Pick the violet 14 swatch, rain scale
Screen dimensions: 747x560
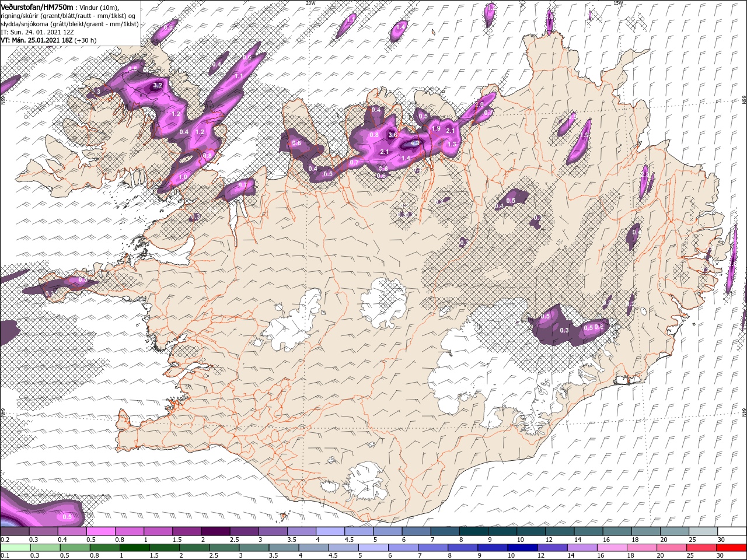click(581, 548)
